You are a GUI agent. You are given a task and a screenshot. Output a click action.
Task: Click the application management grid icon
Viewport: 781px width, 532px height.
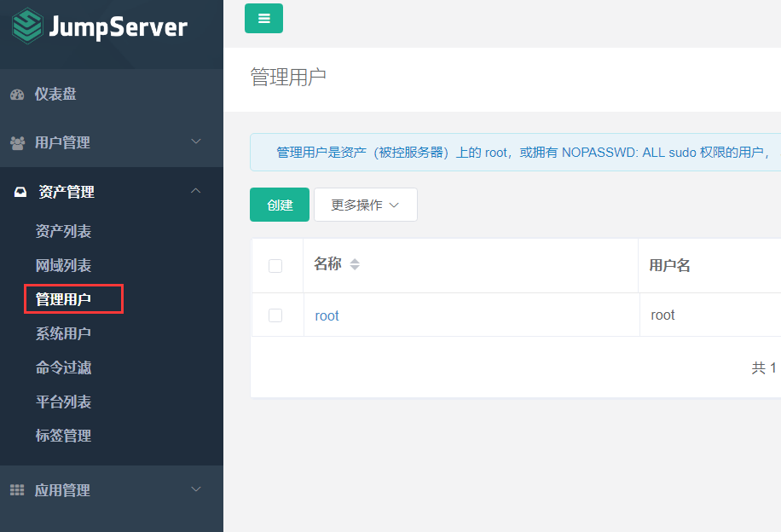coord(17,490)
